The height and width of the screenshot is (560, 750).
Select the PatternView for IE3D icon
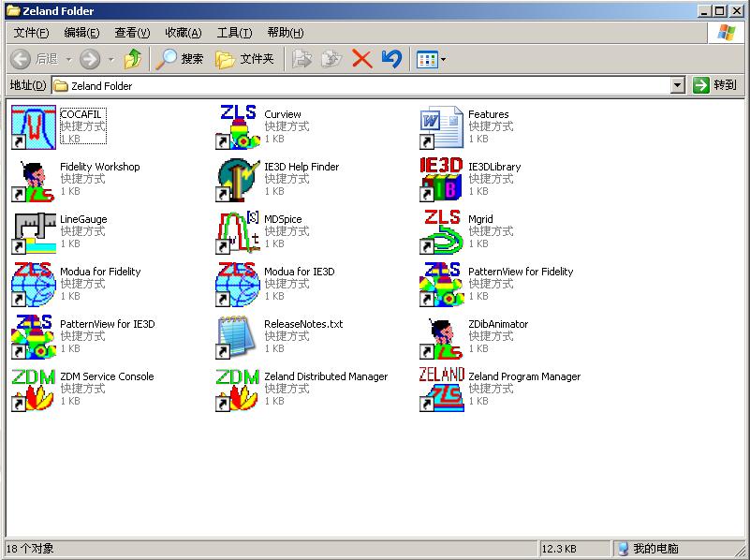click(34, 337)
